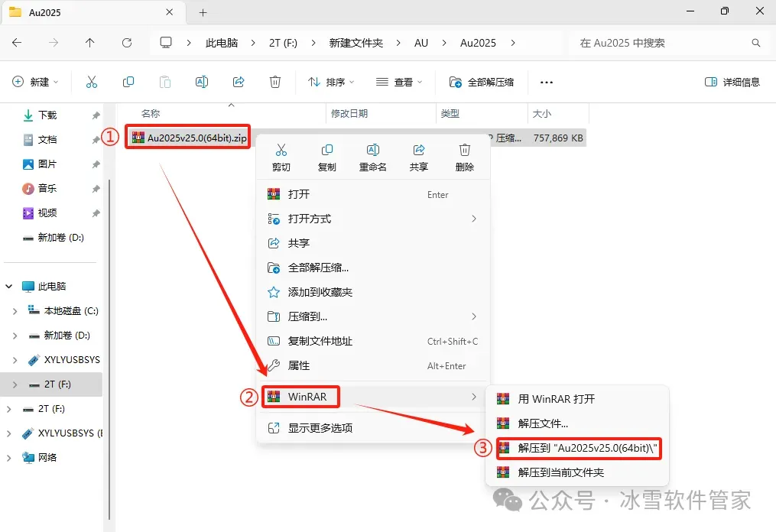
Task: Expand the 打开方式 submenu arrow
Action: tap(473, 219)
